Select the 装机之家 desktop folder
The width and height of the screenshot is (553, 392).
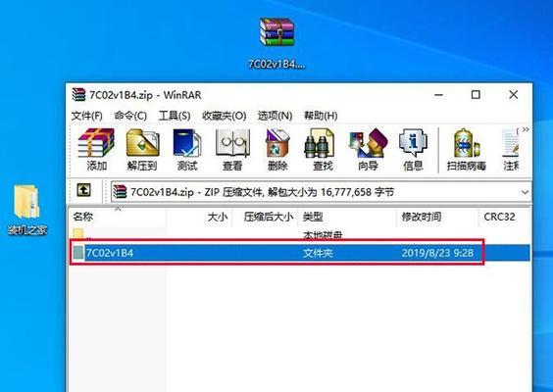(x=27, y=210)
